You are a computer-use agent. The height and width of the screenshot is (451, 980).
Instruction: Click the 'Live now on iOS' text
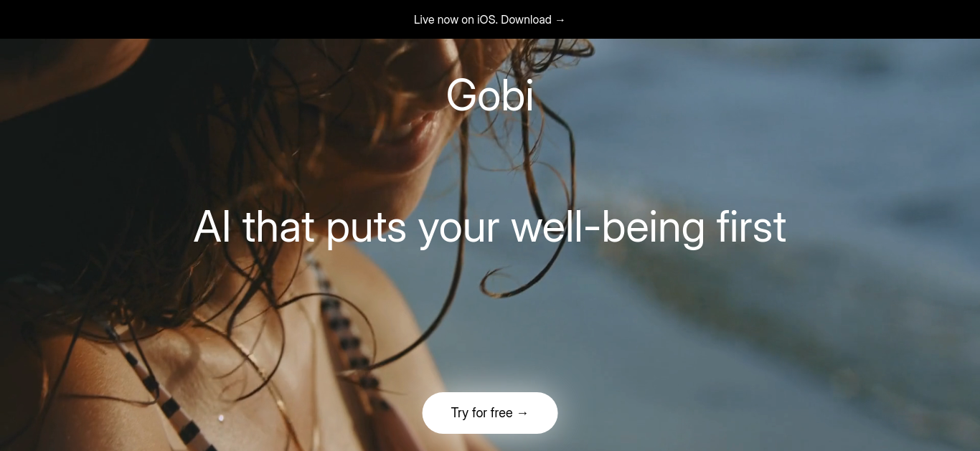(455, 19)
